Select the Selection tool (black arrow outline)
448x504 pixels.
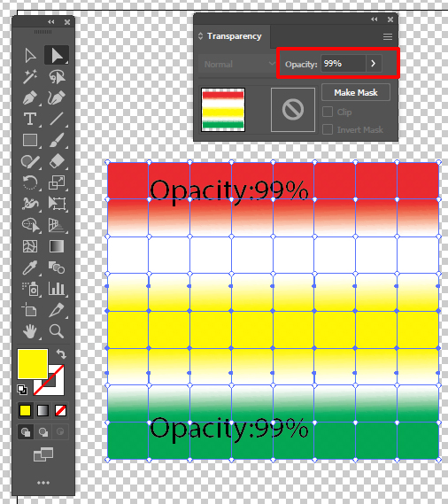30,55
